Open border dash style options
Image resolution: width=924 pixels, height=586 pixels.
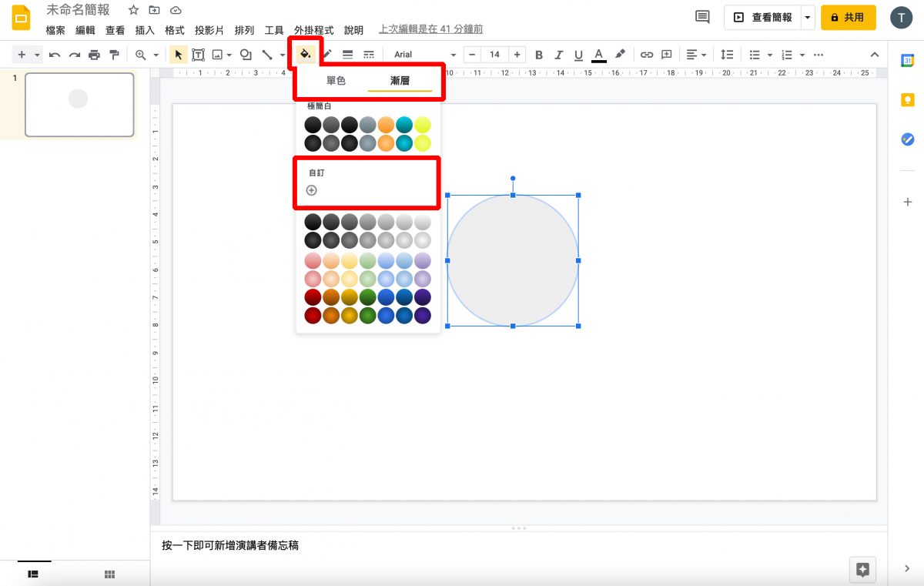369,55
